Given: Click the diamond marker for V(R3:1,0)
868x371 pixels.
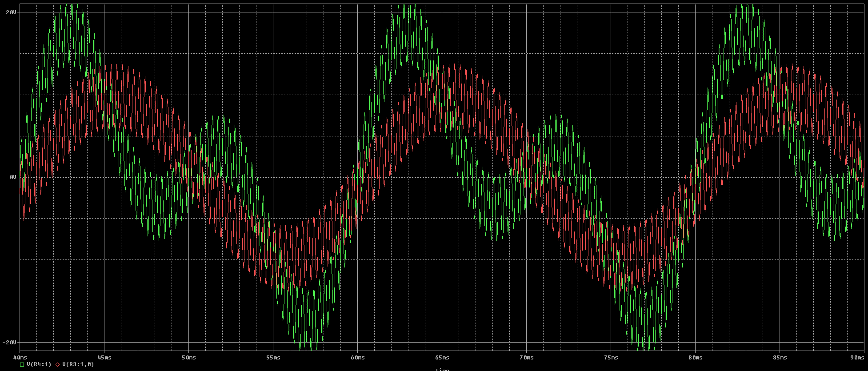Looking at the screenshot, I should coord(58,364).
